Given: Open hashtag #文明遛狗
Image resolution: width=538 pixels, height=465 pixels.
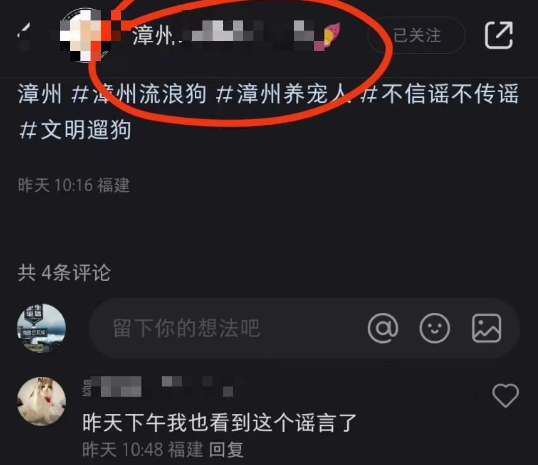Looking at the screenshot, I should click(x=75, y=130).
